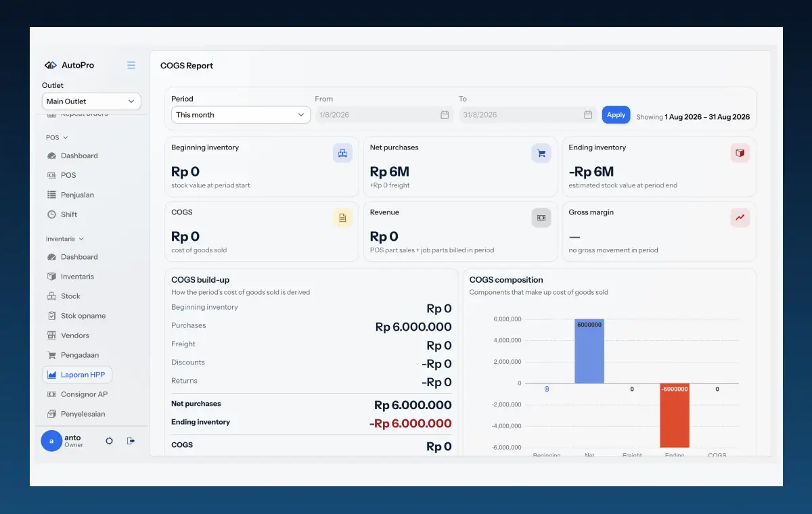Click the To date field
812x514 pixels.
[x=528, y=115]
